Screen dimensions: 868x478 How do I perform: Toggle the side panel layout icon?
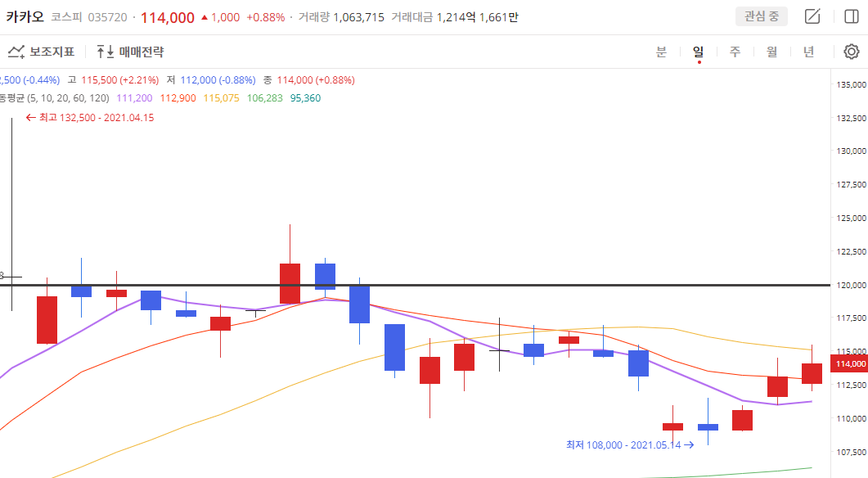pos(852,16)
